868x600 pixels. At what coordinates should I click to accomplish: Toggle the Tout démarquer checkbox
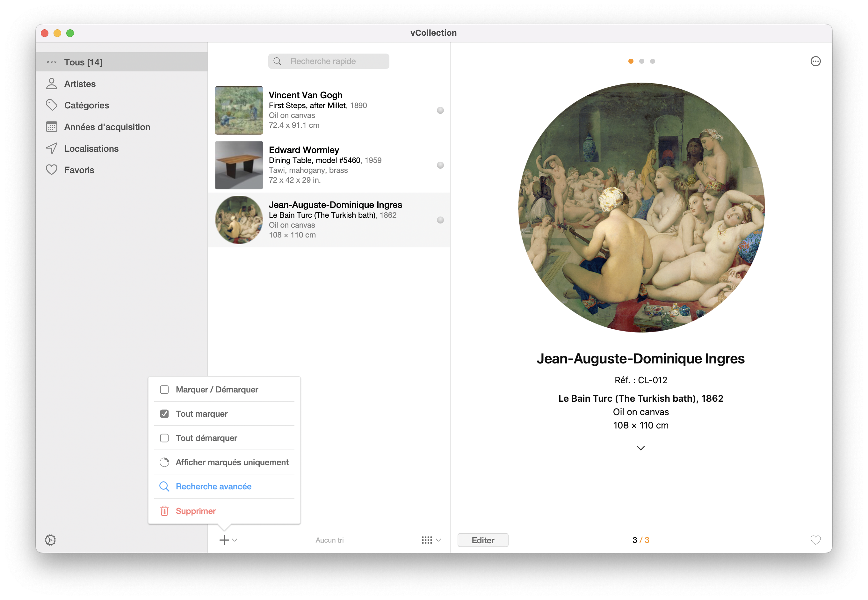pyautogui.click(x=164, y=438)
